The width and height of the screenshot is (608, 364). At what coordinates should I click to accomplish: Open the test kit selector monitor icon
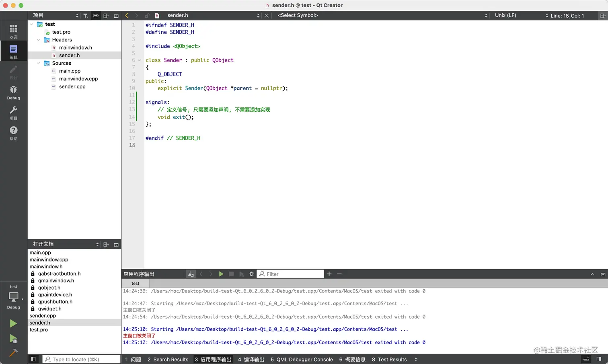click(13, 298)
